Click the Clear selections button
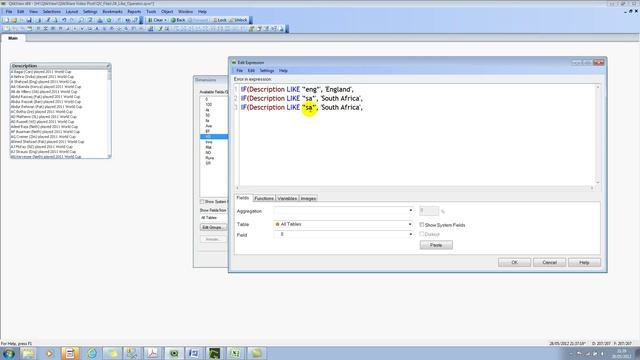This screenshot has width=640, height=360. (155, 20)
